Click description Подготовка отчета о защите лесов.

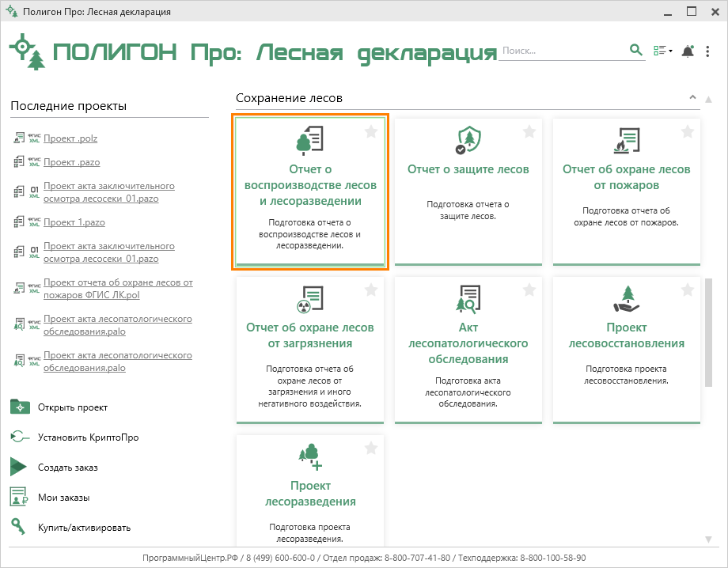tap(468, 210)
